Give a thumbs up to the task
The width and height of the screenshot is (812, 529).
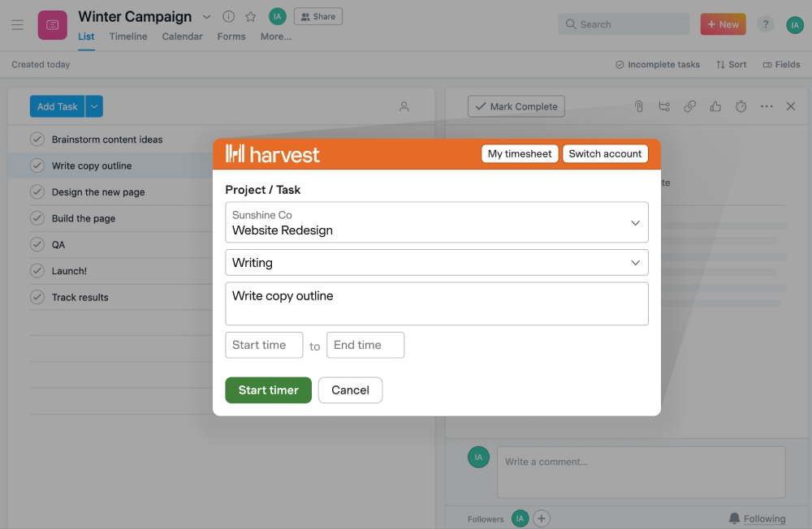coord(715,106)
